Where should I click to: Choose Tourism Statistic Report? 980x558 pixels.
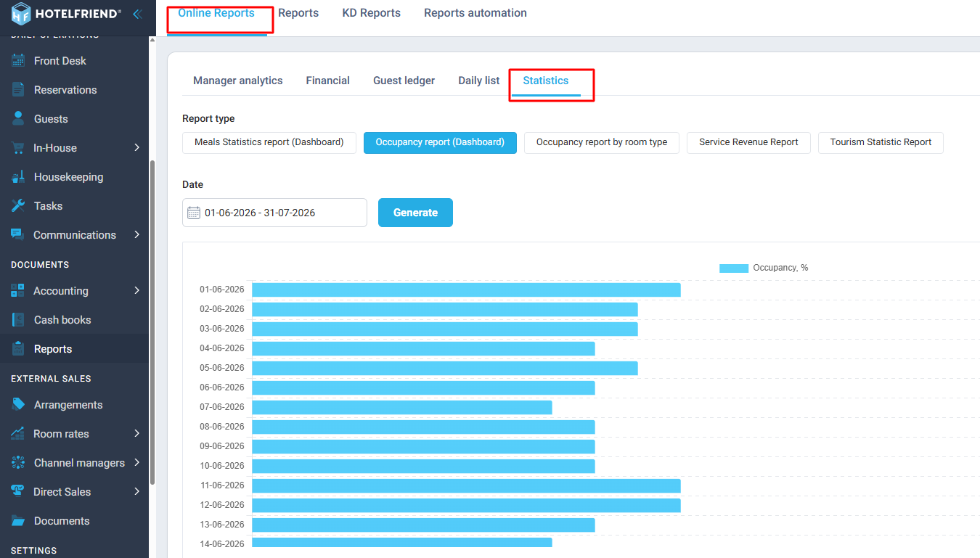click(x=881, y=142)
